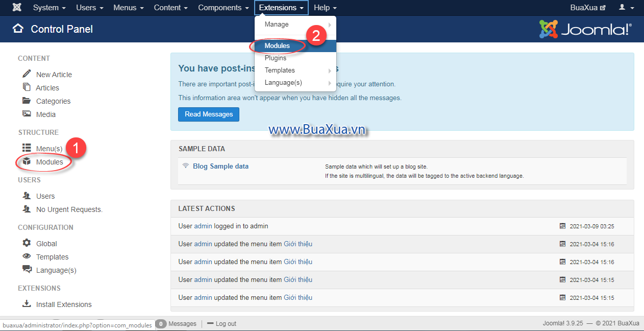Click the external link icon next to BuaXua
644x331 pixels.
tap(603, 8)
